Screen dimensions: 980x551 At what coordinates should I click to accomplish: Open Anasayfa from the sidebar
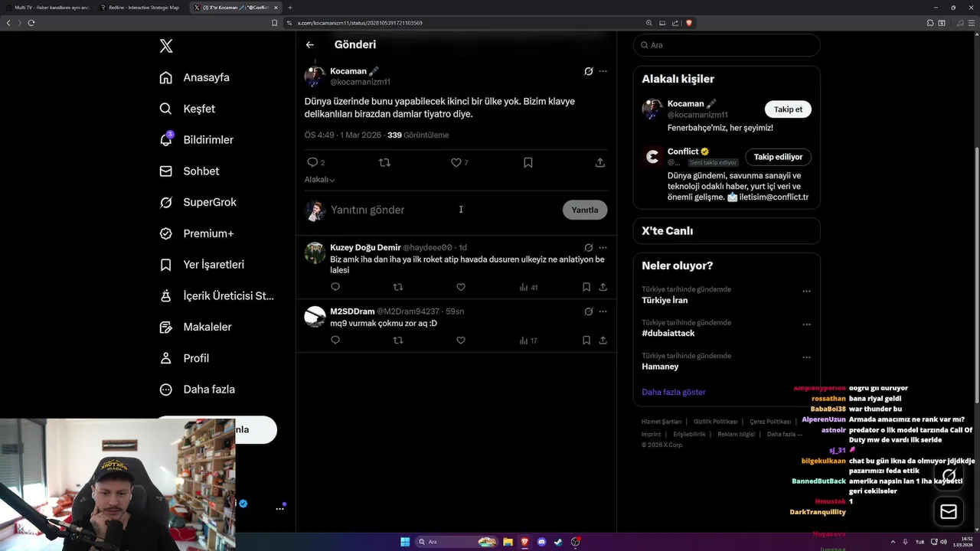tap(195, 77)
